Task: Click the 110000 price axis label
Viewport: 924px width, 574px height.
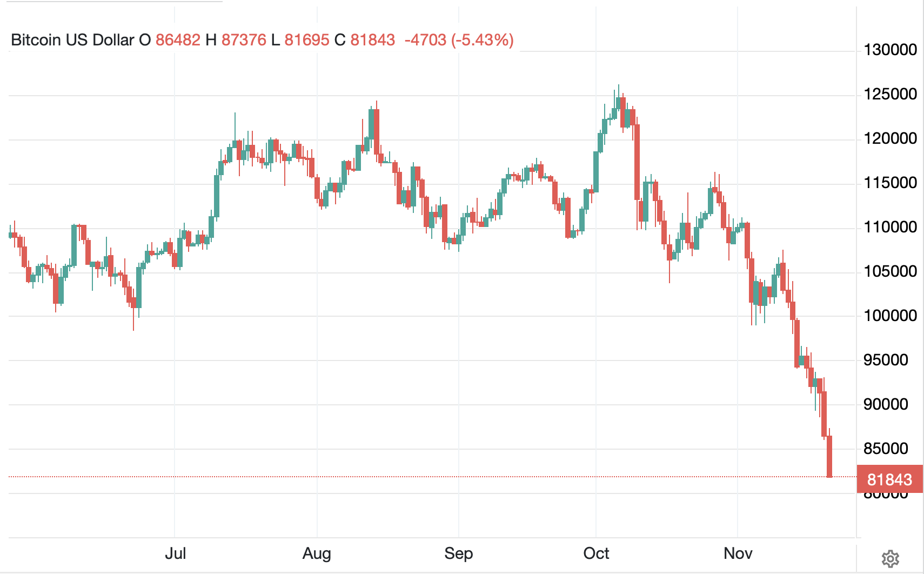Action: 890,227
